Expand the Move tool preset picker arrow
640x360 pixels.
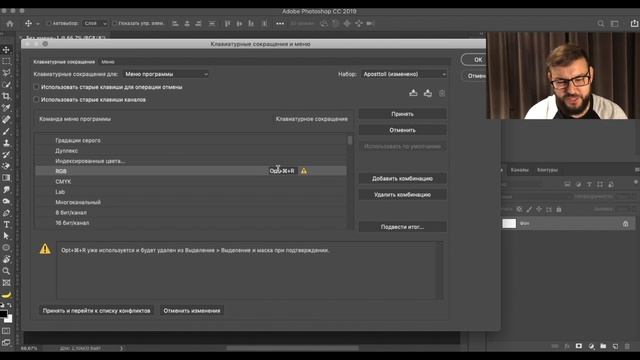(x=38, y=24)
